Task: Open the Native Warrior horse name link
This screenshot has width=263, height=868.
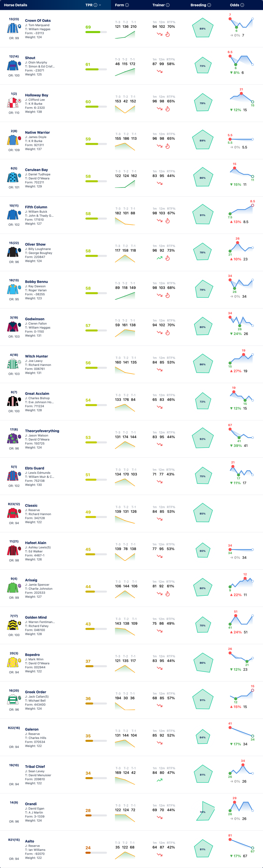Action: 37,133
